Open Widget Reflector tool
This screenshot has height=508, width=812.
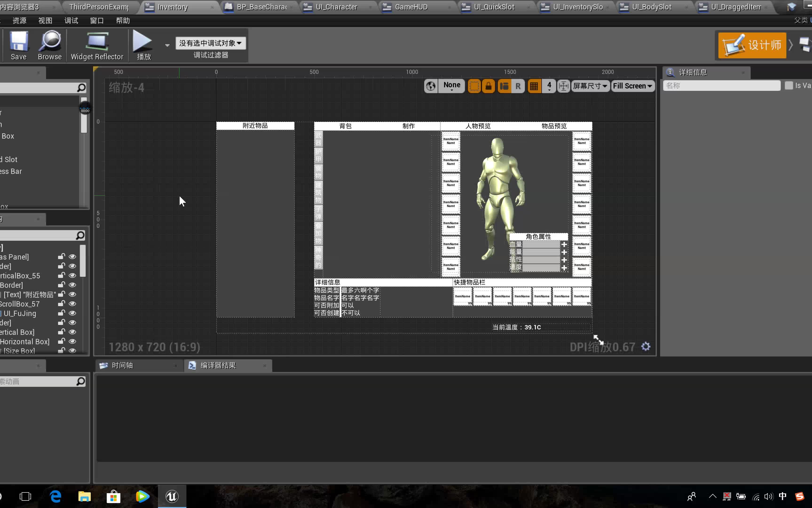[x=97, y=45]
